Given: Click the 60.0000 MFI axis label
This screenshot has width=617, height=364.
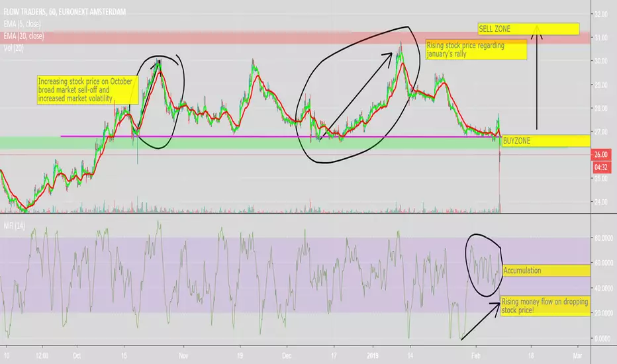Looking at the screenshot, I should (x=603, y=263).
